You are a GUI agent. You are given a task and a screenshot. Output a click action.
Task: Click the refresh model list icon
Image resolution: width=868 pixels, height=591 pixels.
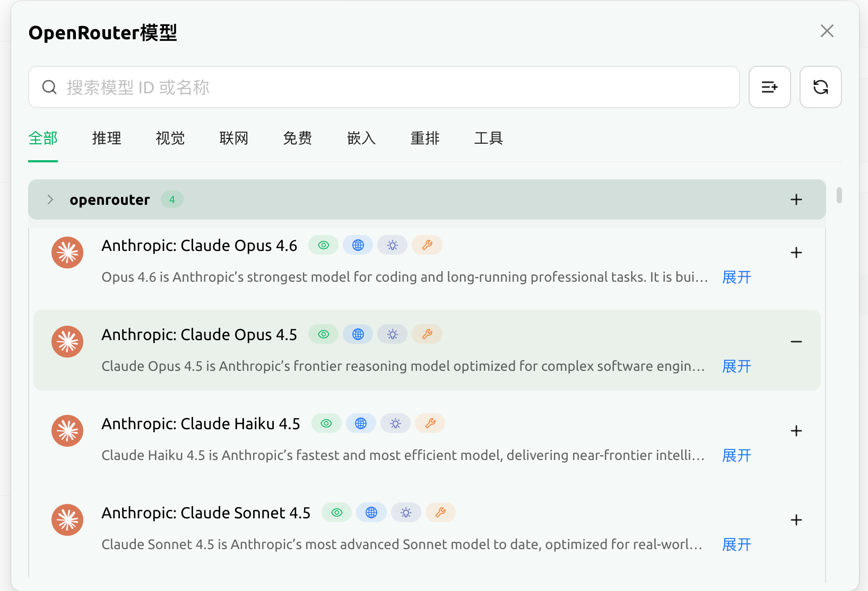click(820, 87)
